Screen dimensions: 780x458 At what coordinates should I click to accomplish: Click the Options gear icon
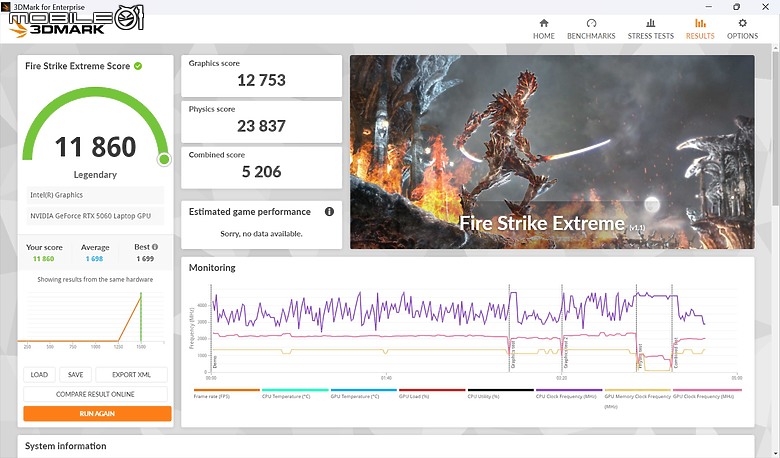coord(742,23)
